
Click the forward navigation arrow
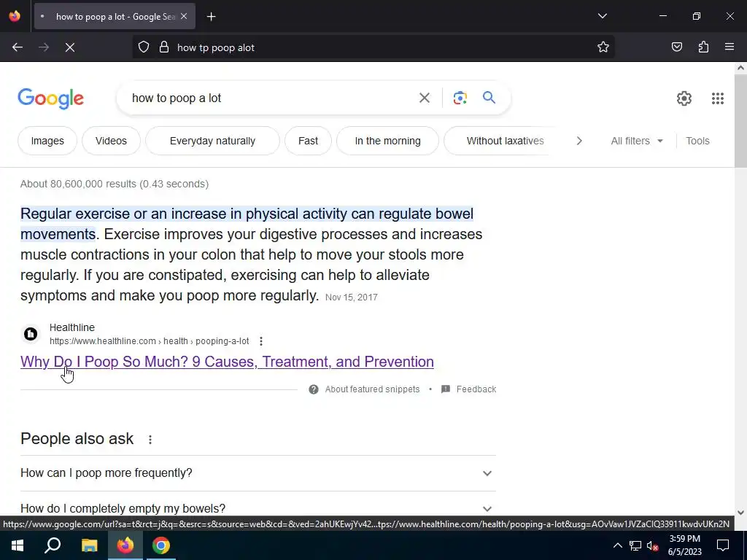coord(44,47)
